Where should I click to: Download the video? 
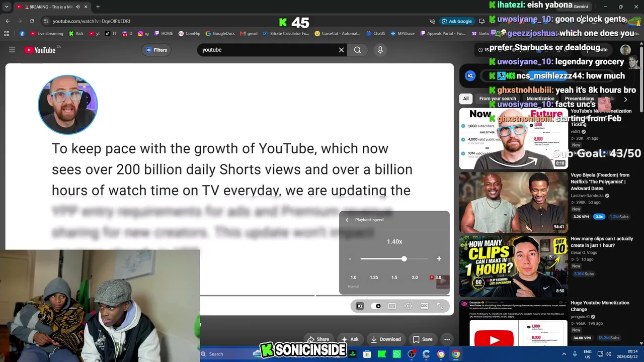point(386,339)
